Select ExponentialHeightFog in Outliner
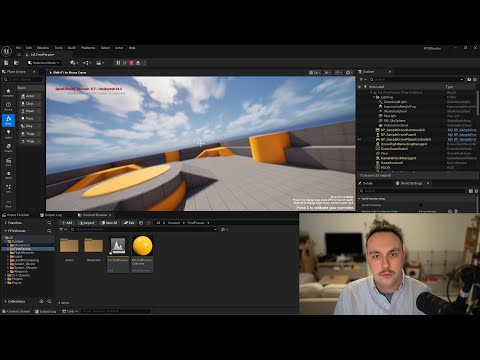The width and height of the screenshot is (480, 360). [x=399, y=107]
